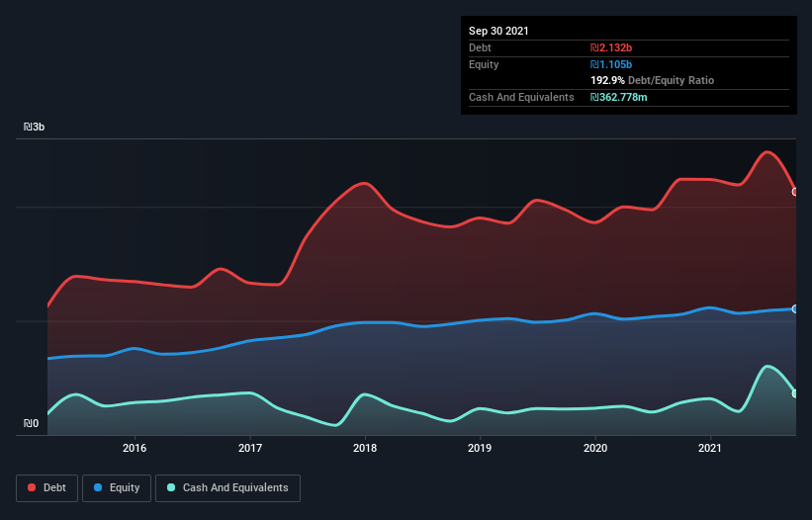The height and width of the screenshot is (520, 812).
Task: Click the Equity label in tooltip
Action: tap(484, 64)
